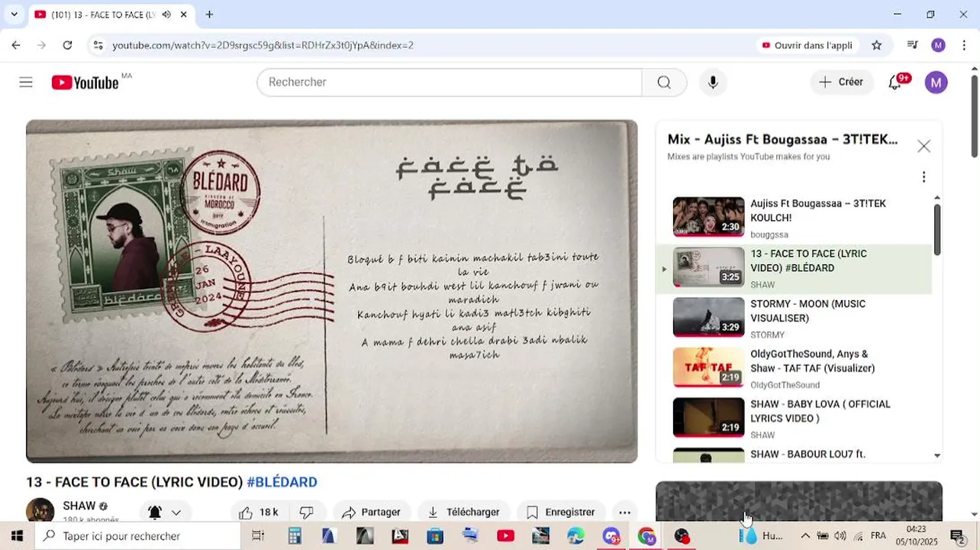Open the Chrome profile avatar
980x550 pixels.
(x=938, y=45)
